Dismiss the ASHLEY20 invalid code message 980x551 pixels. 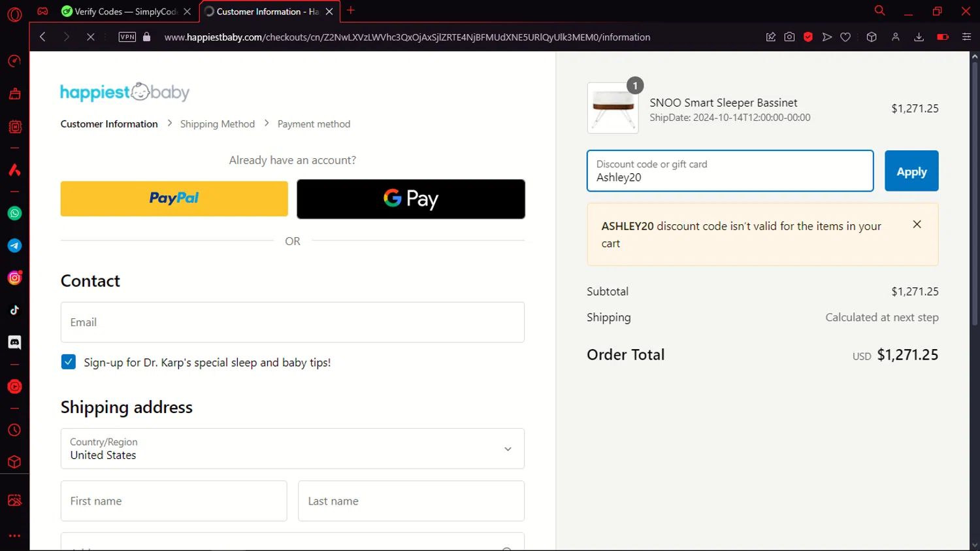coord(917,224)
